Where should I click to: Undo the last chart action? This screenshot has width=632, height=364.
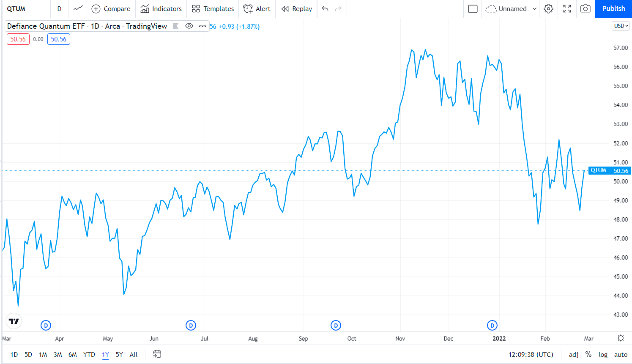325,8
